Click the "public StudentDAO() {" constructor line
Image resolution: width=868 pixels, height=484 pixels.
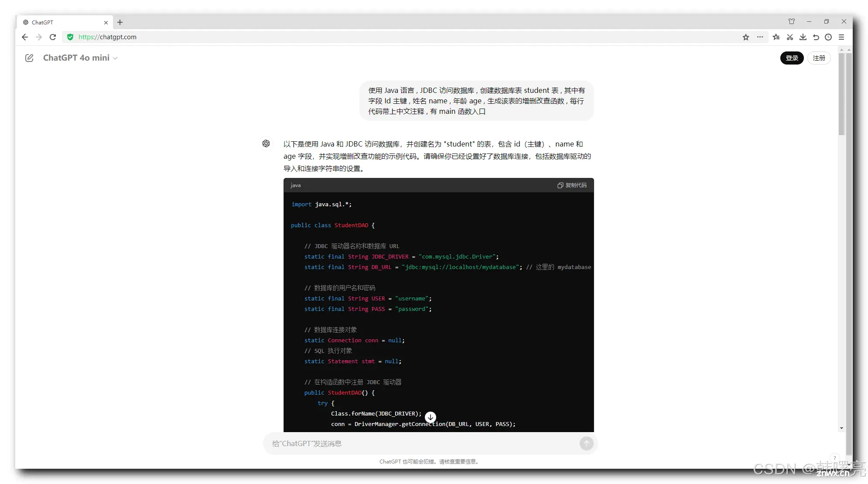coord(339,392)
